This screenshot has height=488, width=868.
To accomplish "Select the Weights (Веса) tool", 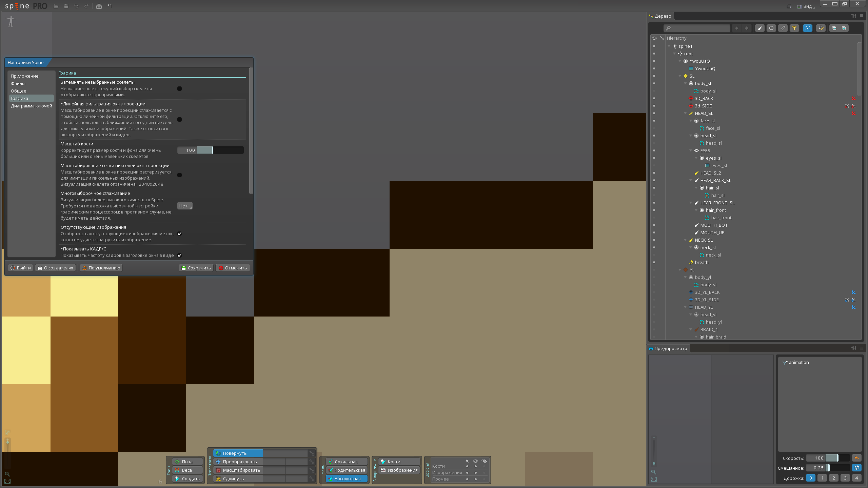I will pos(187,470).
